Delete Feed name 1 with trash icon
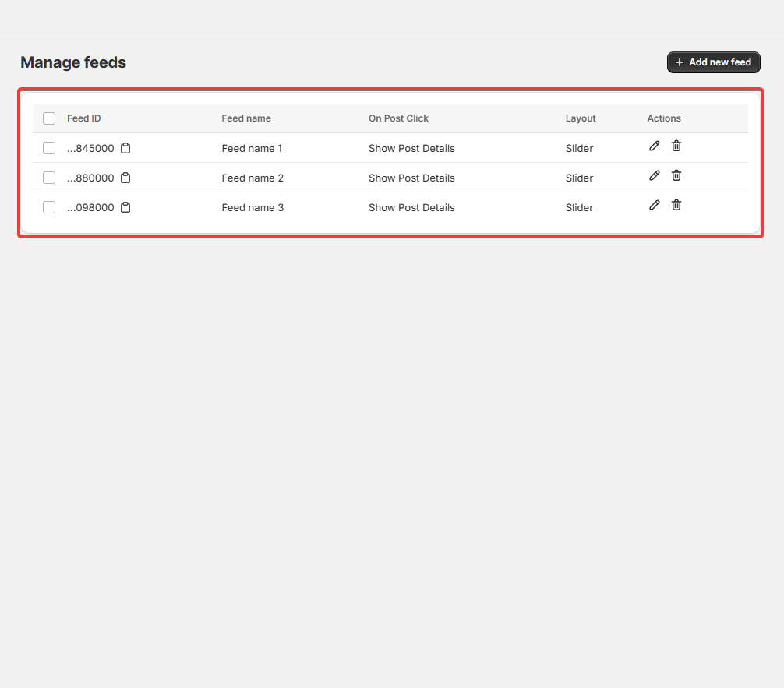 pyautogui.click(x=676, y=146)
